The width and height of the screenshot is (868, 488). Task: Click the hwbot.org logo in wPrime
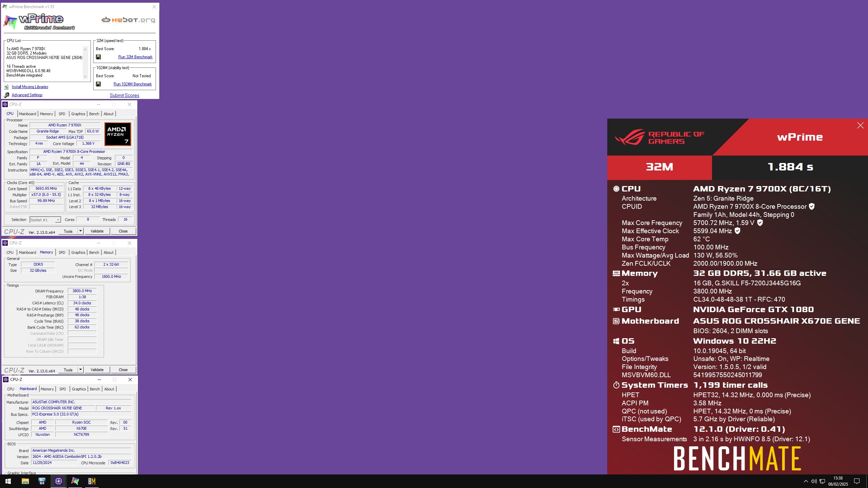[x=129, y=20]
